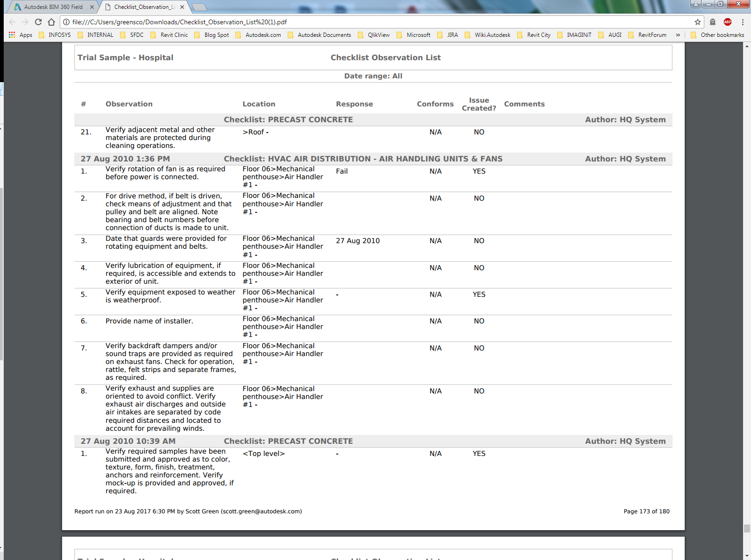Viewport: 751px width, 560px height.
Task: Click the scrollbar down arrow
Action: point(747,555)
